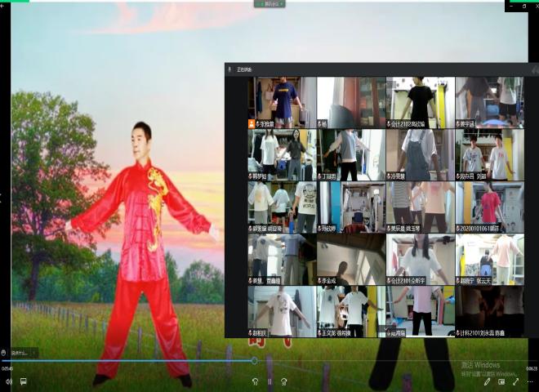This screenshot has height=392, width=539.
Task: Click the rewind icon left of pause
Action: tap(255, 381)
